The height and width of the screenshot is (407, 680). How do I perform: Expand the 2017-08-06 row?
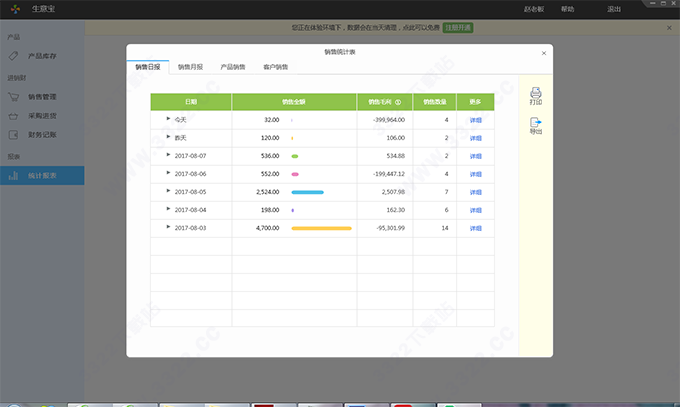168,173
